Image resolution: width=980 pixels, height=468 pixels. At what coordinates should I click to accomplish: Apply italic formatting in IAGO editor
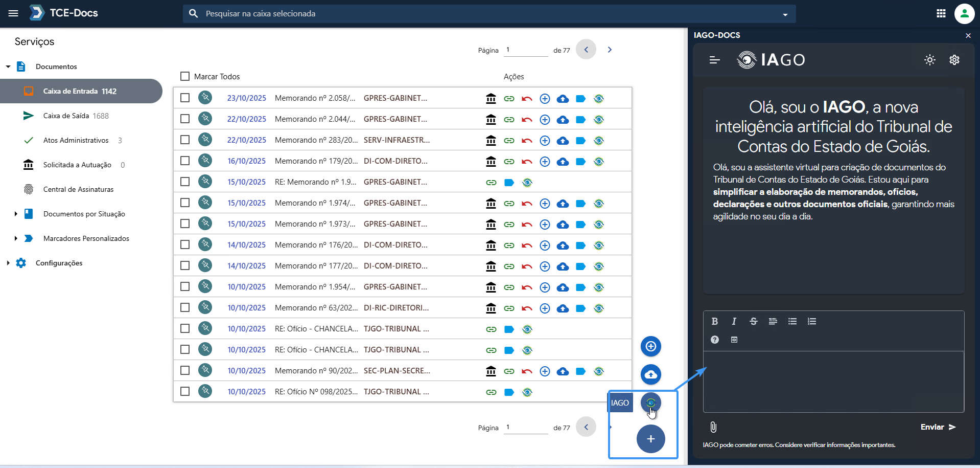[x=734, y=321]
